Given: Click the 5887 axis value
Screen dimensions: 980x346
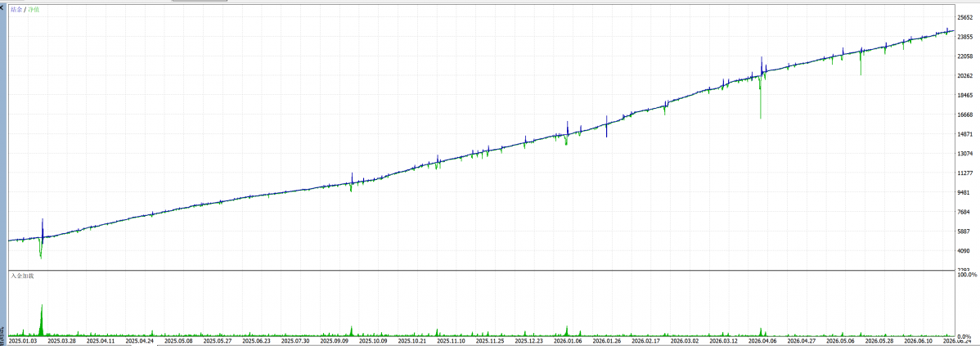Looking at the screenshot, I should tap(964, 231).
